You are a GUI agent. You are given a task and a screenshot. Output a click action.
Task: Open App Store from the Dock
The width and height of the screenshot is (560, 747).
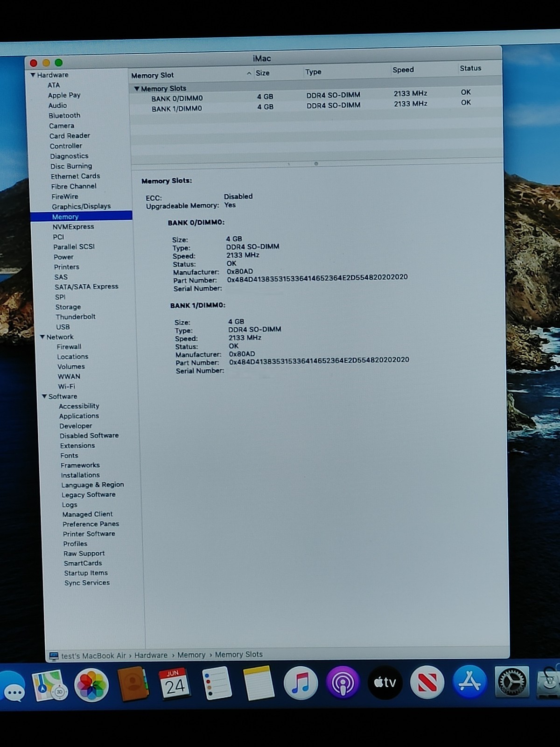469,682
